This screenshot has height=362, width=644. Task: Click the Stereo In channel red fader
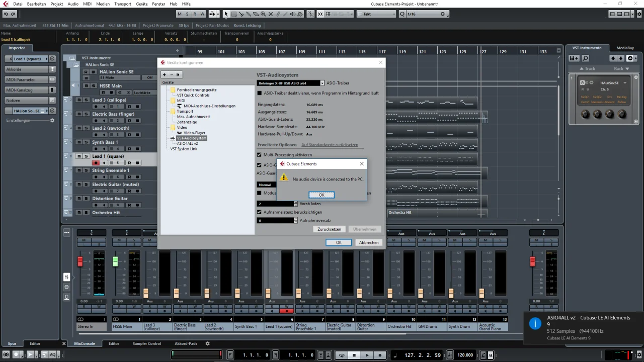(80, 261)
